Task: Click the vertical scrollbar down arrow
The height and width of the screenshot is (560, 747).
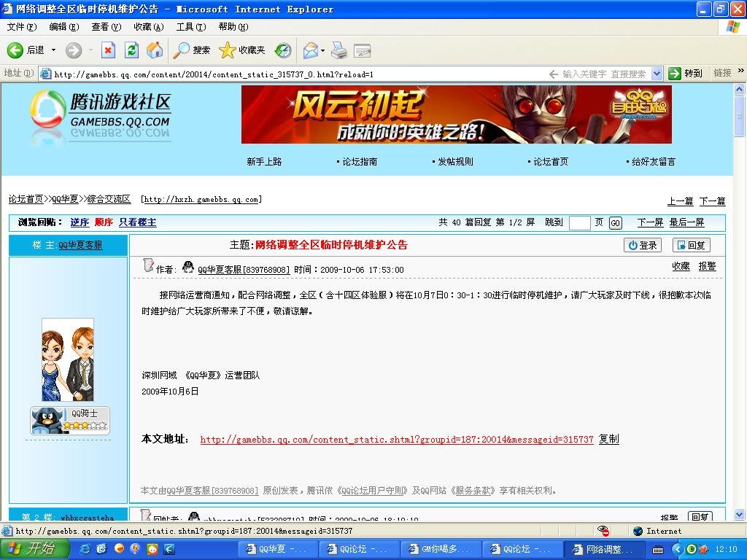Action: [x=740, y=514]
